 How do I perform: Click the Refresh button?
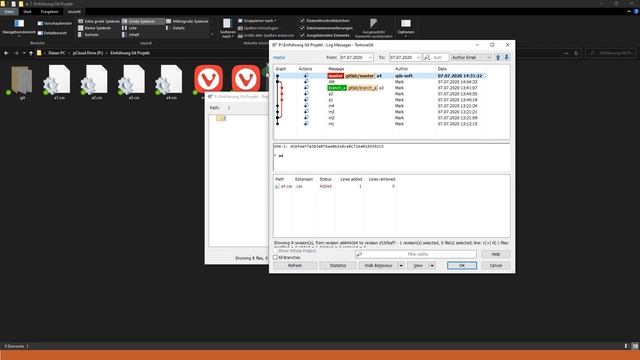click(295, 266)
